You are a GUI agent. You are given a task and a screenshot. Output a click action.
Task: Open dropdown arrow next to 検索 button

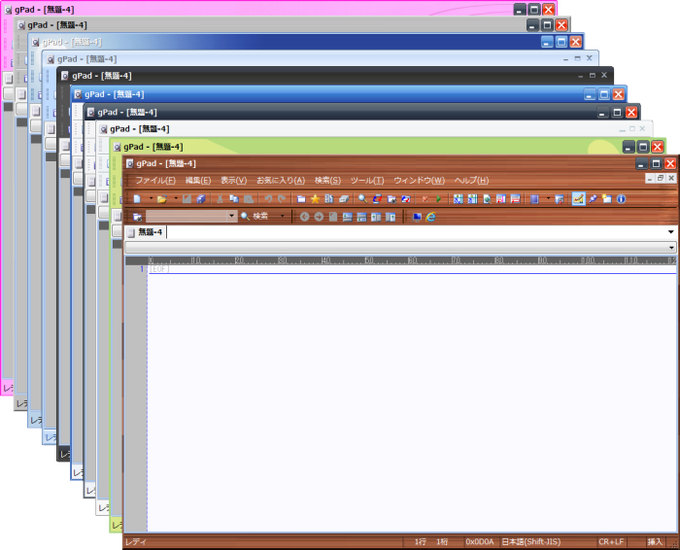coord(282,216)
